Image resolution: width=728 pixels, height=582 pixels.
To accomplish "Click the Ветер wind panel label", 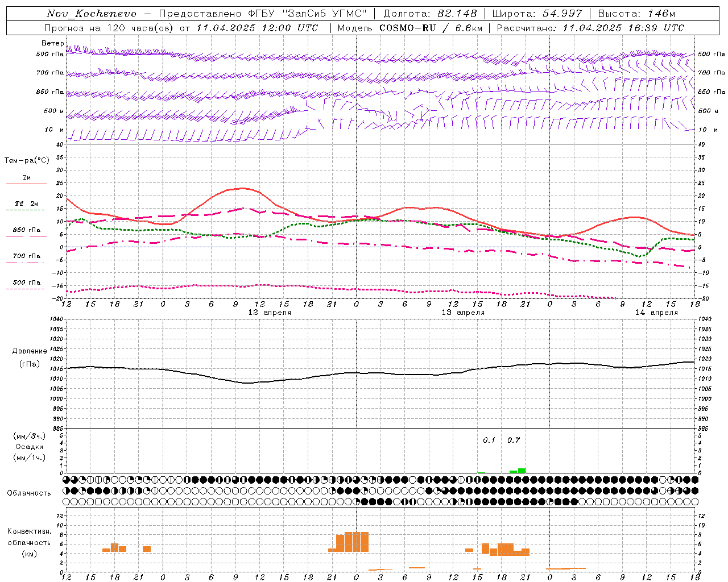I will [x=52, y=43].
